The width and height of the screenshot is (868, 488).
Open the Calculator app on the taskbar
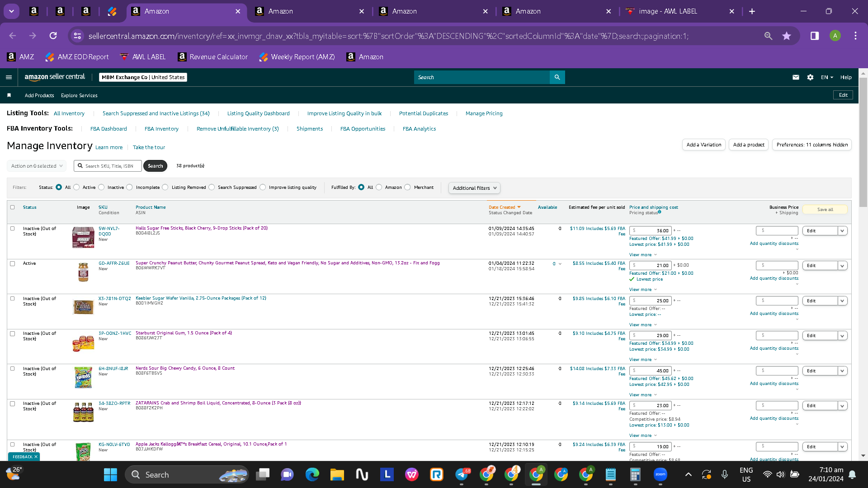pos(635,474)
